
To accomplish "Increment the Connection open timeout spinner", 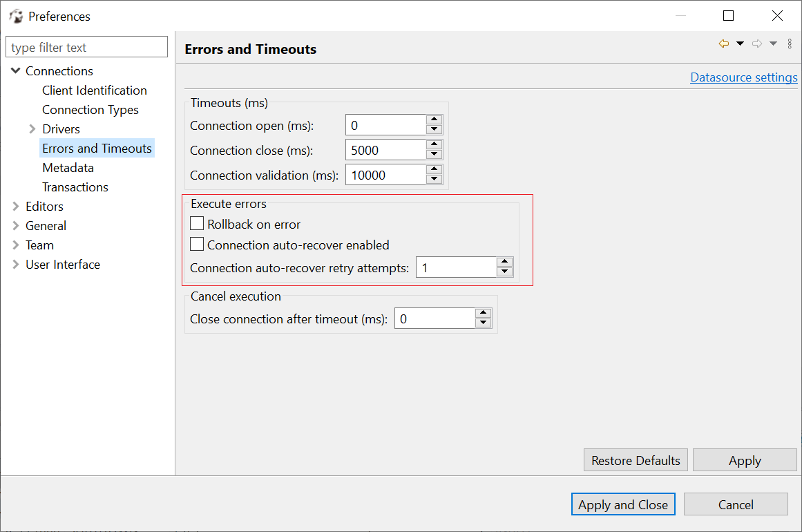I will (x=435, y=120).
